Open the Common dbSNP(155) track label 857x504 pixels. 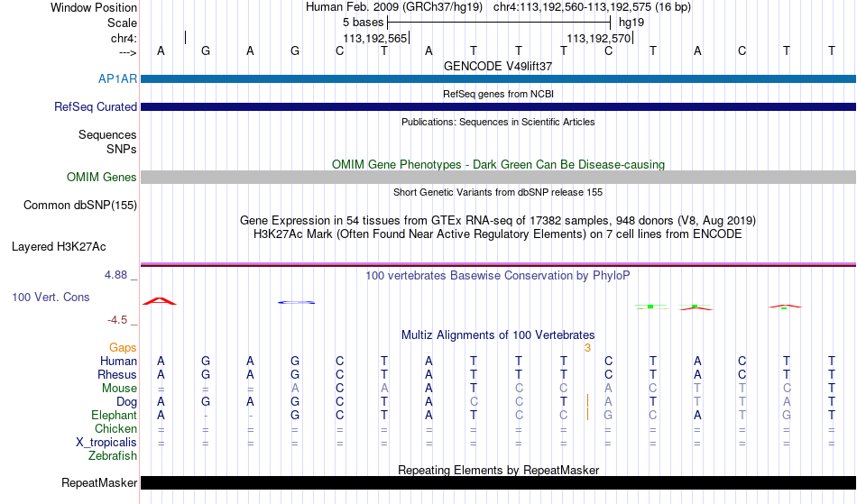[80, 206]
